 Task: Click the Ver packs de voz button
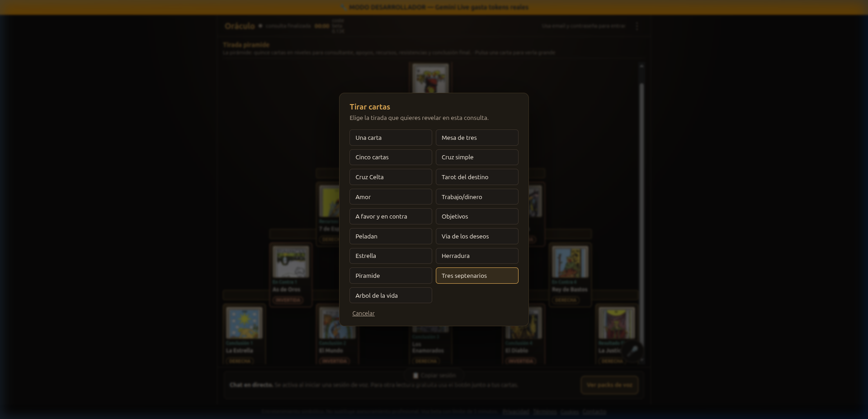tap(609, 385)
